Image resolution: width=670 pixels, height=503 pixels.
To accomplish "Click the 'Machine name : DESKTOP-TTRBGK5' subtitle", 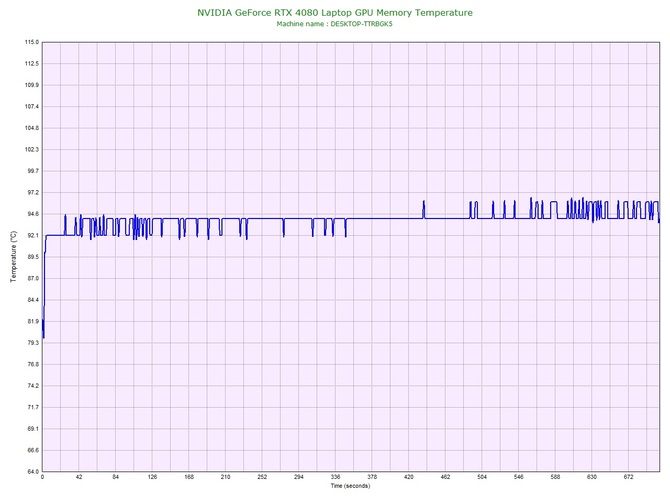I will 334,24.
